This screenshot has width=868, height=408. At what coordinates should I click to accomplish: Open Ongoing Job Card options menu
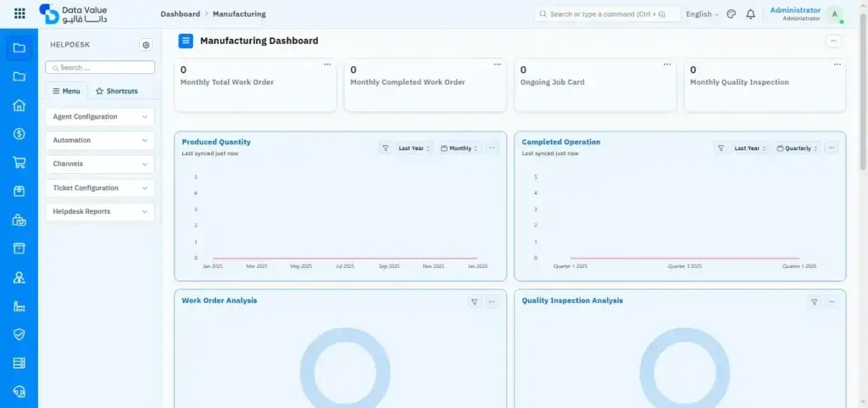[x=667, y=64]
